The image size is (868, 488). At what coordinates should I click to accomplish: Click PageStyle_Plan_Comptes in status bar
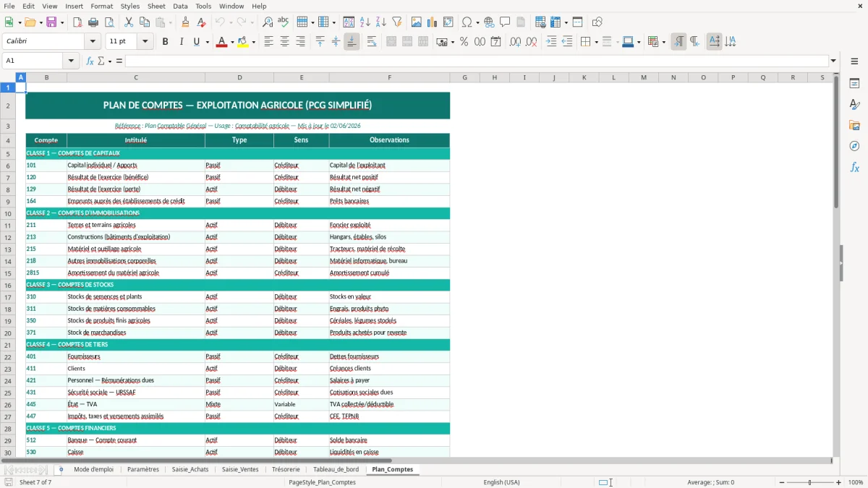coord(322,482)
